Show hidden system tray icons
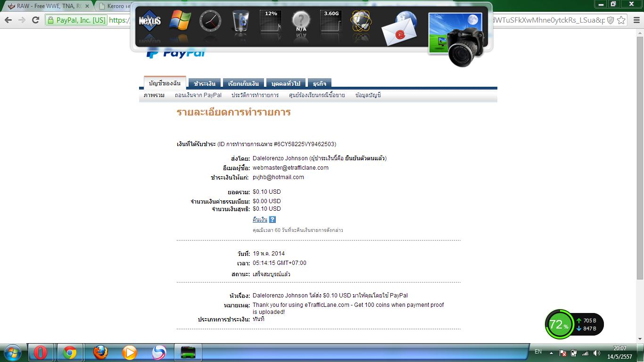The height and width of the screenshot is (362, 644). (551, 353)
